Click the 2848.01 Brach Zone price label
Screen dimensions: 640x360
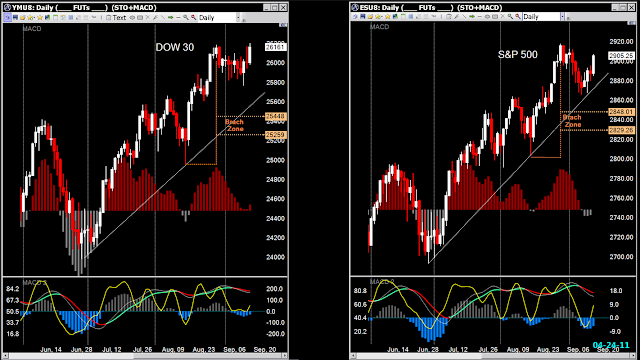click(621, 112)
